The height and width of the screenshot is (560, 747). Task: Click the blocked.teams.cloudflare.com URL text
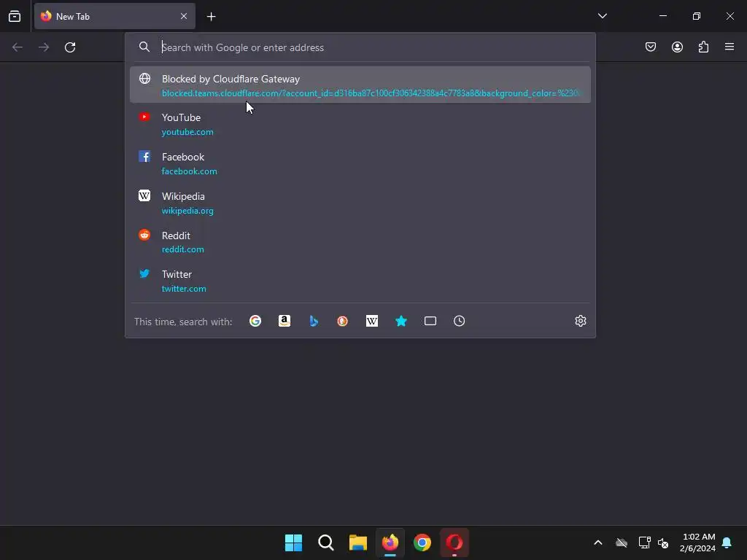pos(371,93)
